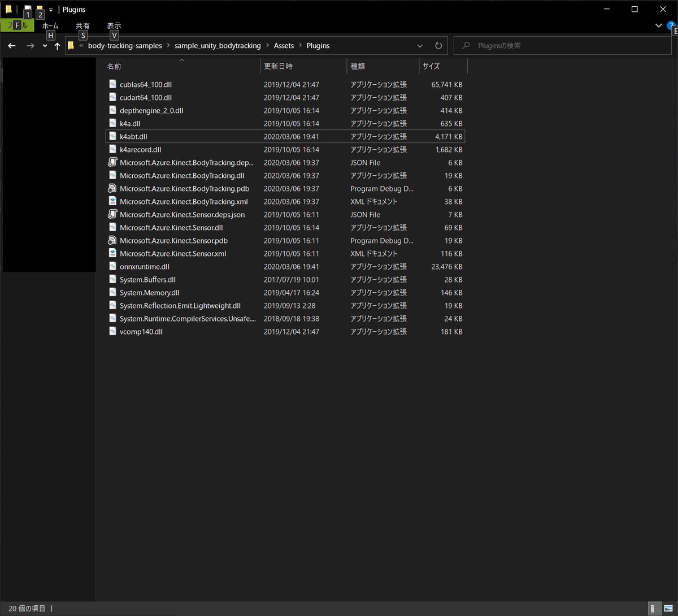
Task: Click the 2017/07/19 10:01 date cell
Action: tap(292, 280)
